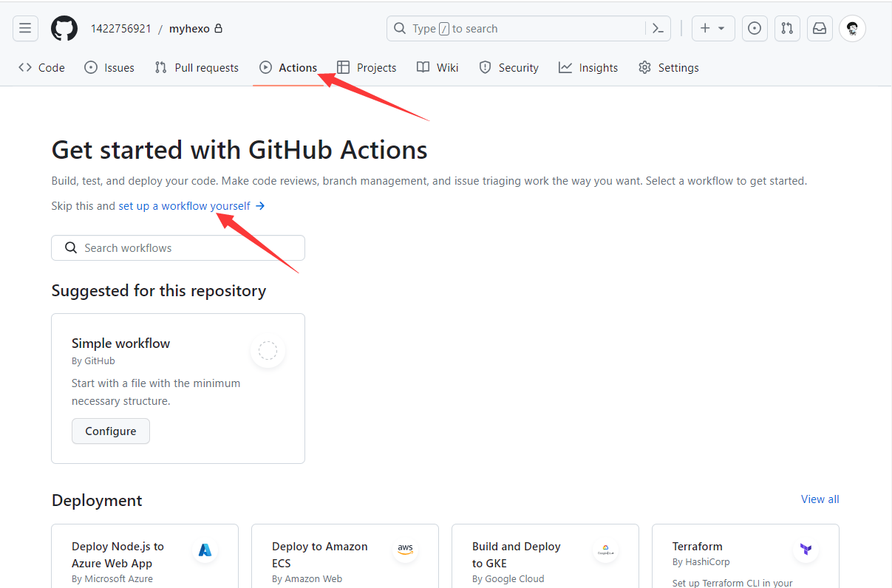Click the Amazon AWS logo icon

(405, 550)
